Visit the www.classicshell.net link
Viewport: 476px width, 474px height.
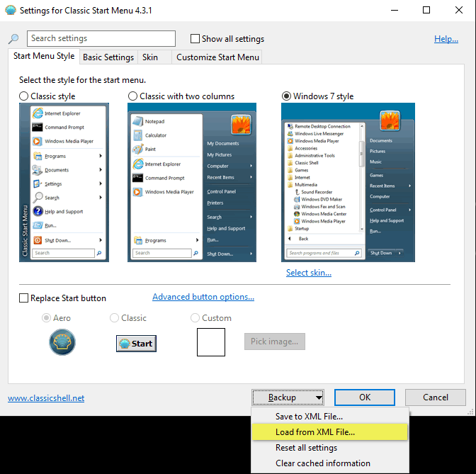pos(46,398)
